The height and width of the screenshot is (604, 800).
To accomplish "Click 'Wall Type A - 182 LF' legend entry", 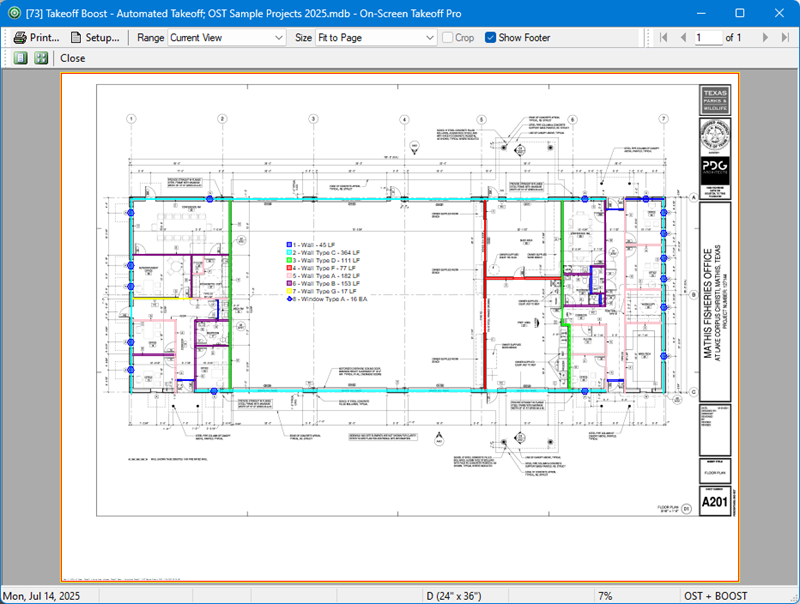I will click(x=326, y=276).
